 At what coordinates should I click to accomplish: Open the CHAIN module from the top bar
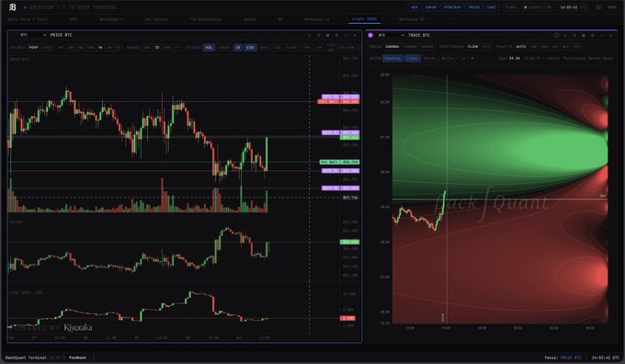tap(430, 7)
